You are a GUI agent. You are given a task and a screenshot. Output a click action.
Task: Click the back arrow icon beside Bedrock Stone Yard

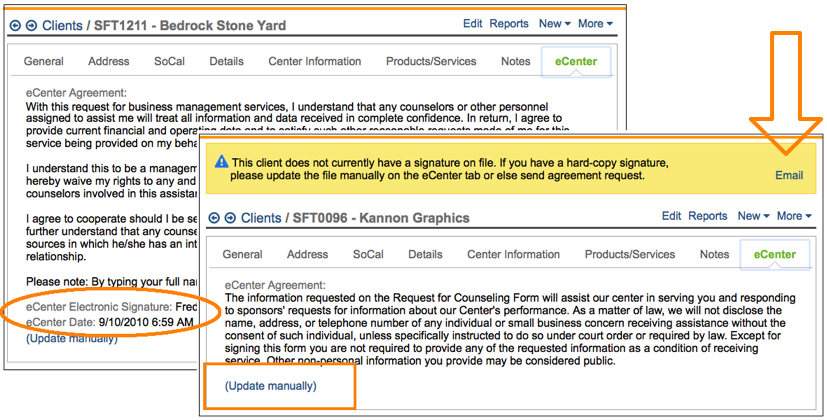(x=15, y=25)
